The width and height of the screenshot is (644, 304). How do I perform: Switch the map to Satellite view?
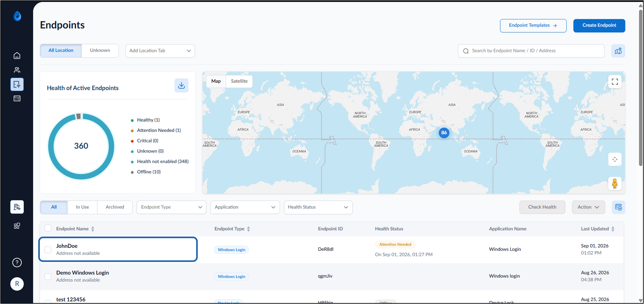point(239,81)
